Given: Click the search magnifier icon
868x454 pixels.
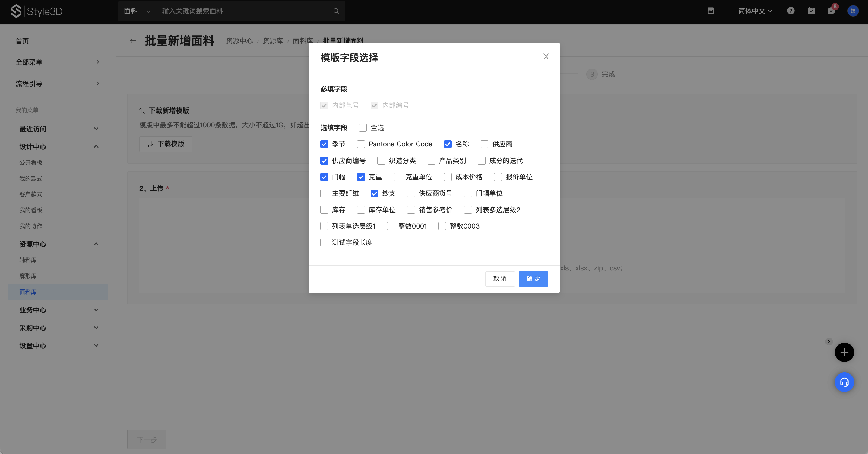Looking at the screenshot, I should click(336, 11).
